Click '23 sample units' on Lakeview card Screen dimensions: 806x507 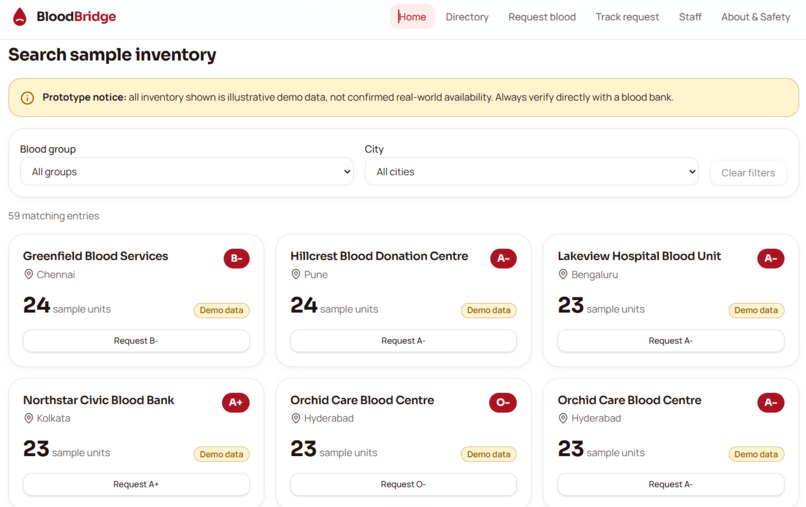coord(601,306)
